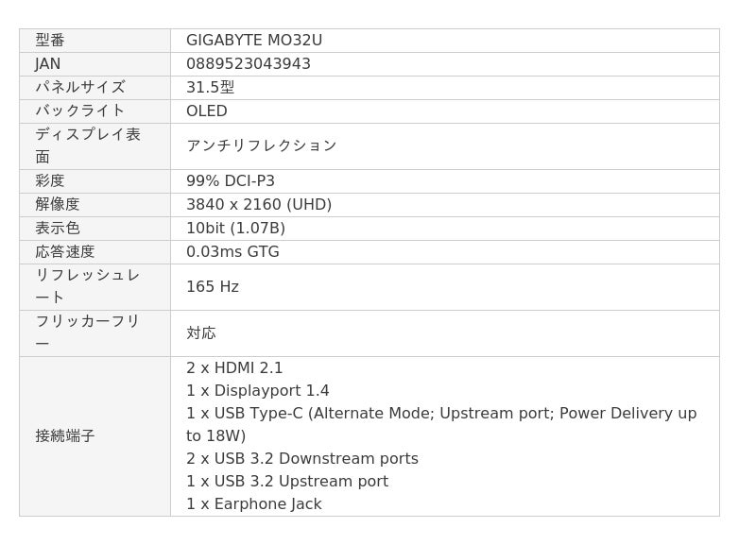Select the 99% DCI-P3 value
756x545 pixels.
[x=230, y=181]
